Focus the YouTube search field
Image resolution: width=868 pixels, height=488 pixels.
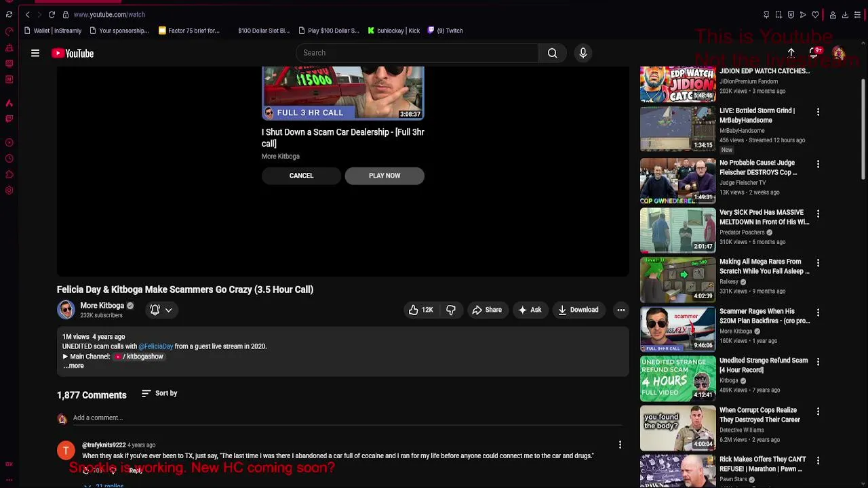(x=417, y=53)
